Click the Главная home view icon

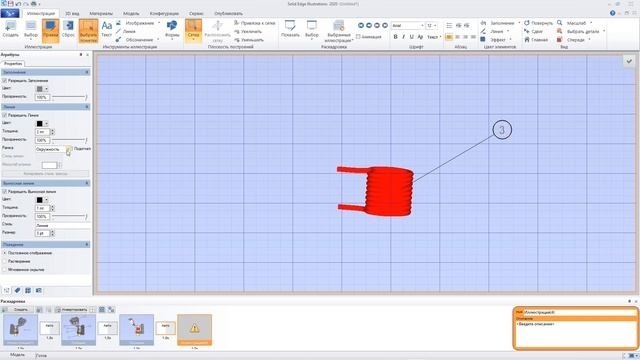click(536, 40)
